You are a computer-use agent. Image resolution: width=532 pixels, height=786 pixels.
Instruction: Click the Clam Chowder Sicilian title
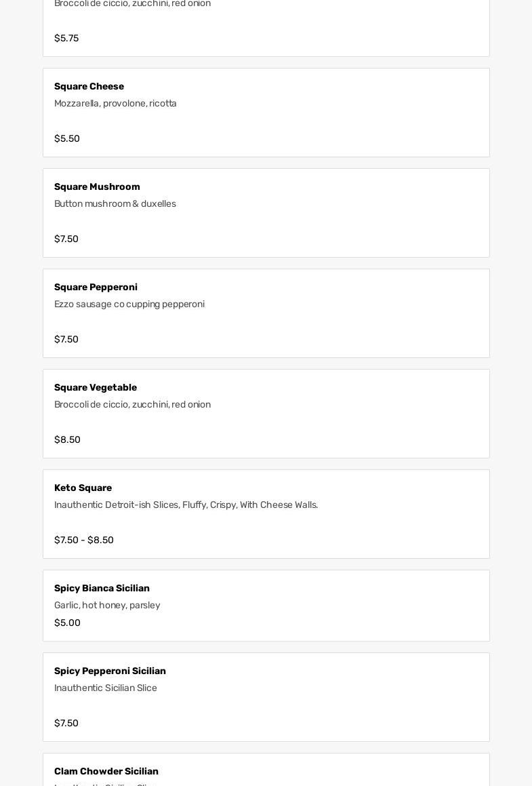click(x=106, y=771)
